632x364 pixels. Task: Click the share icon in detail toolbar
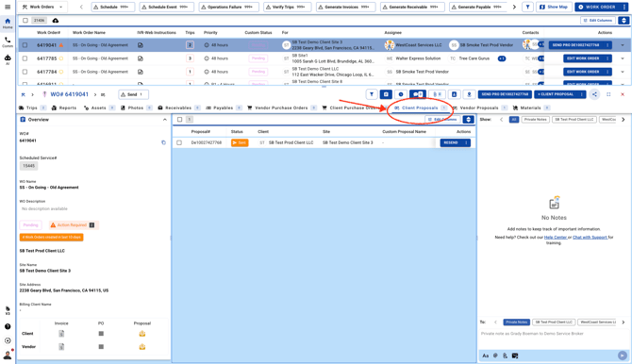594,94
